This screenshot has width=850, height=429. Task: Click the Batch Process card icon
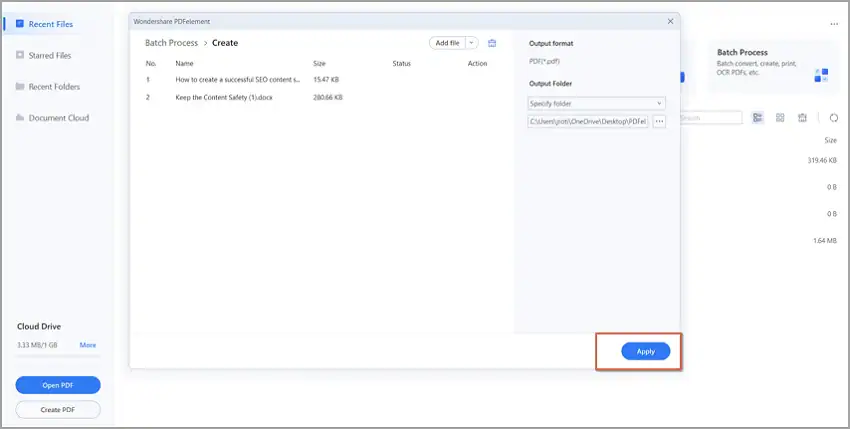pyautogui.click(x=821, y=75)
